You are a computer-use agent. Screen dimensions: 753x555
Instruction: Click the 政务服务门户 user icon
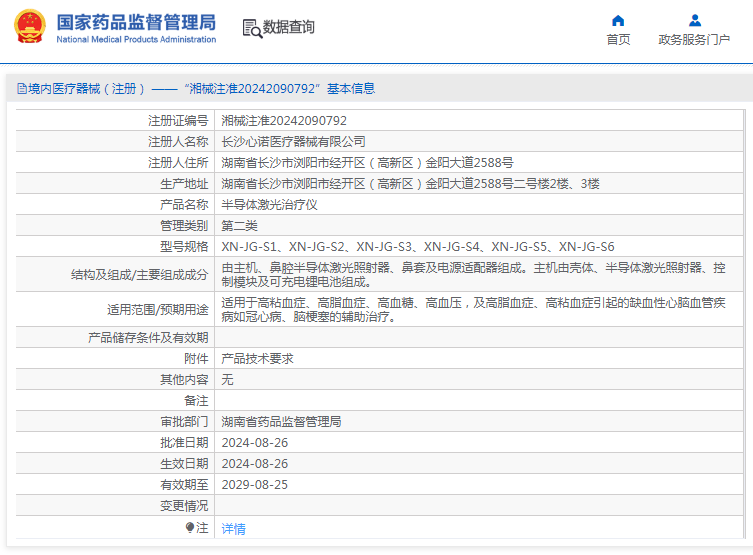694,21
